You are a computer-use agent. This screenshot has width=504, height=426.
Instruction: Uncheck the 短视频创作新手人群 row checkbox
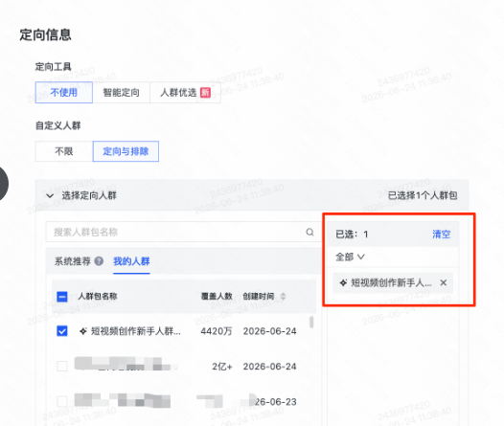point(62,331)
